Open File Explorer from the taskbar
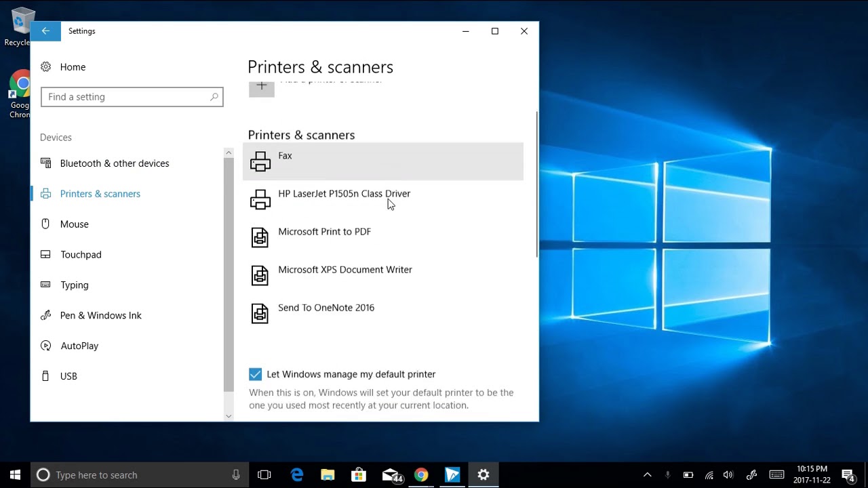The height and width of the screenshot is (488, 868). click(328, 475)
